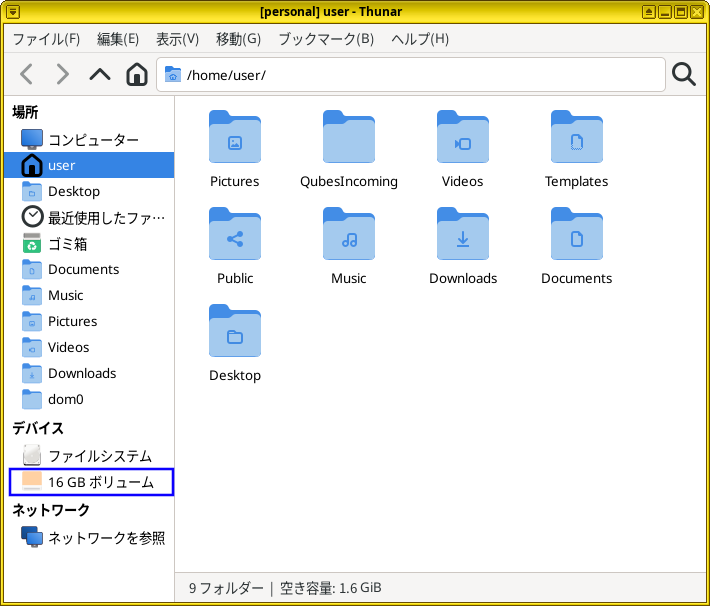The height and width of the screenshot is (606, 710).
Task: Click the /home/user/ location bar
Action: (x=411, y=74)
